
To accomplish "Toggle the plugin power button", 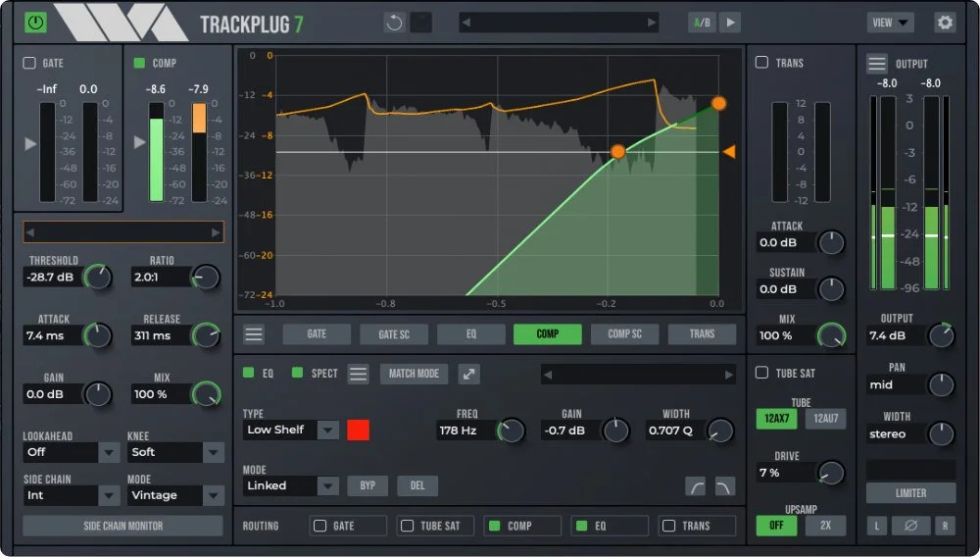I will coord(35,24).
